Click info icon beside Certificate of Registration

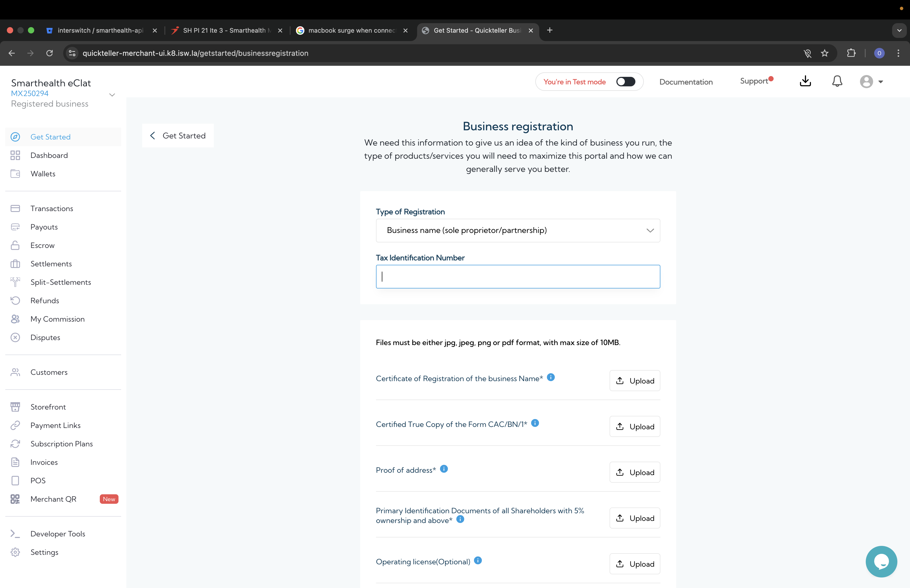click(551, 377)
